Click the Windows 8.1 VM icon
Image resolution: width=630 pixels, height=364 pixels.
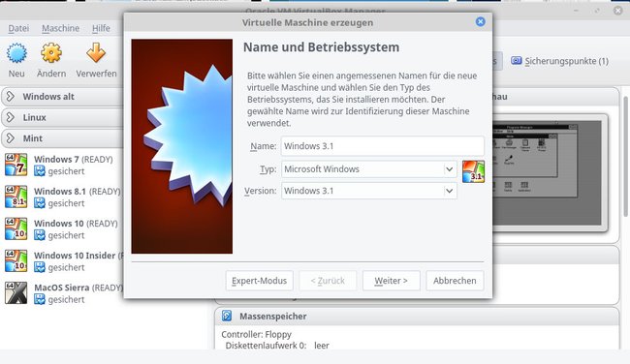click(16, 197)
